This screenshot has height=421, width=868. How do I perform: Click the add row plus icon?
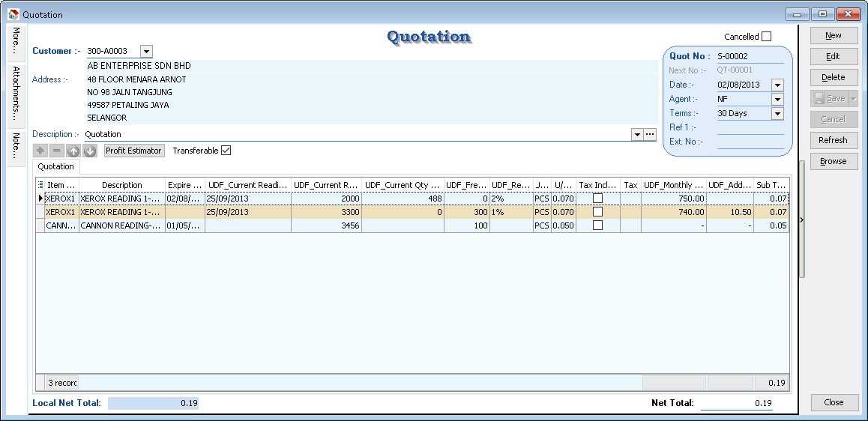(x=40, y=151)
